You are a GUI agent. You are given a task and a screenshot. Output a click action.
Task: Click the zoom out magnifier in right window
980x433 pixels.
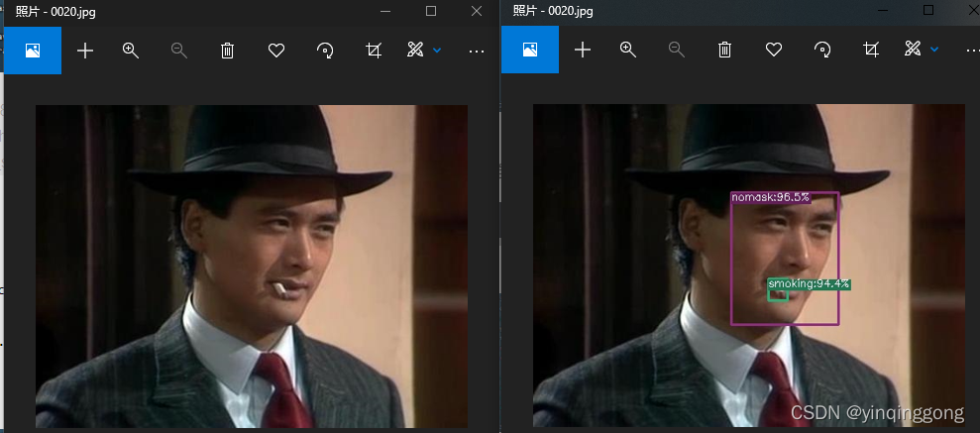[677, 51]
